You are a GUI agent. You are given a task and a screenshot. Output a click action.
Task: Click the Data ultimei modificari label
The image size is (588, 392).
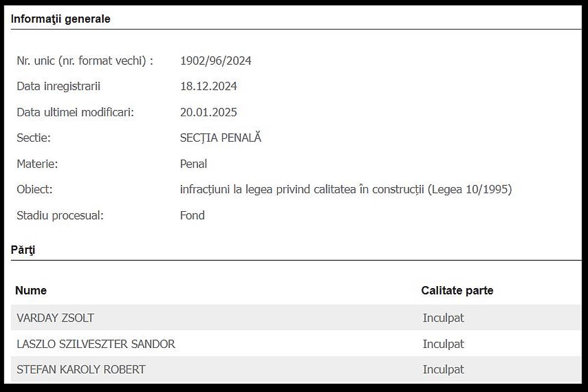tap(75, 112)
